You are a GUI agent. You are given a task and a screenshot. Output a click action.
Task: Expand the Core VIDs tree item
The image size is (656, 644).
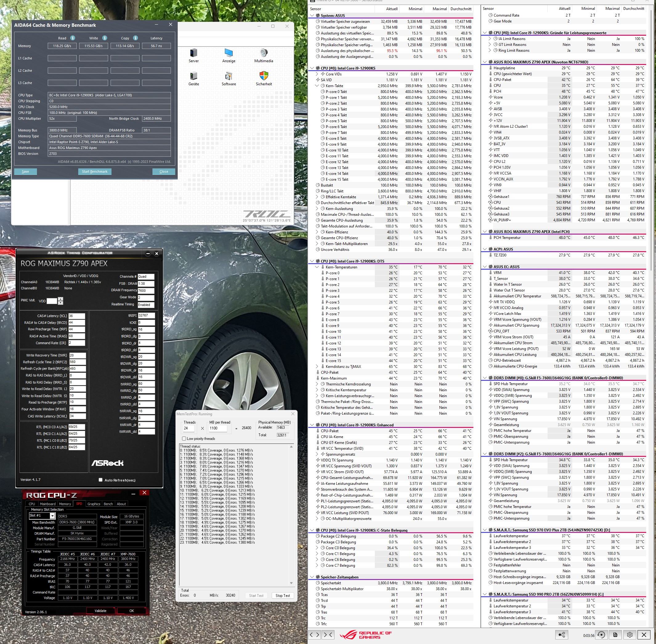[x=317, y=74]
